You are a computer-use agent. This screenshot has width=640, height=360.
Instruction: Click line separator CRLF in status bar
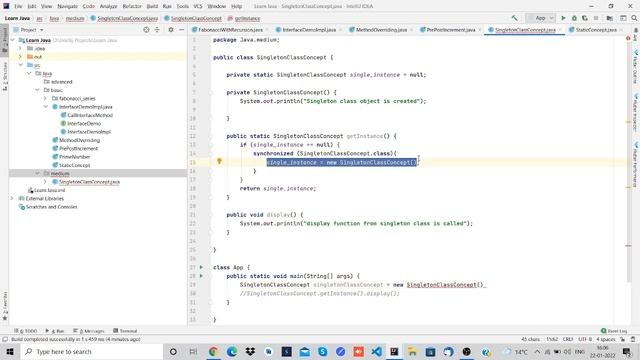point(568,339)
